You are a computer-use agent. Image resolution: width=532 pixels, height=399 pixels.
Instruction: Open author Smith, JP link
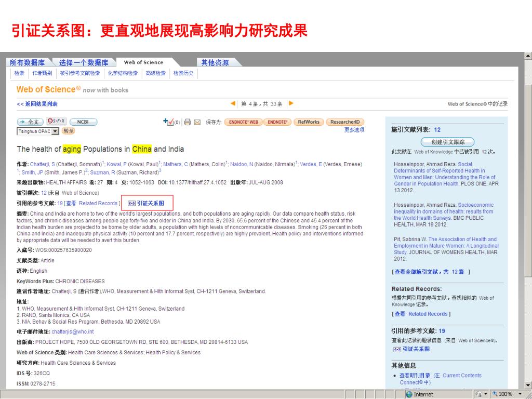click(x=32, y=172)
